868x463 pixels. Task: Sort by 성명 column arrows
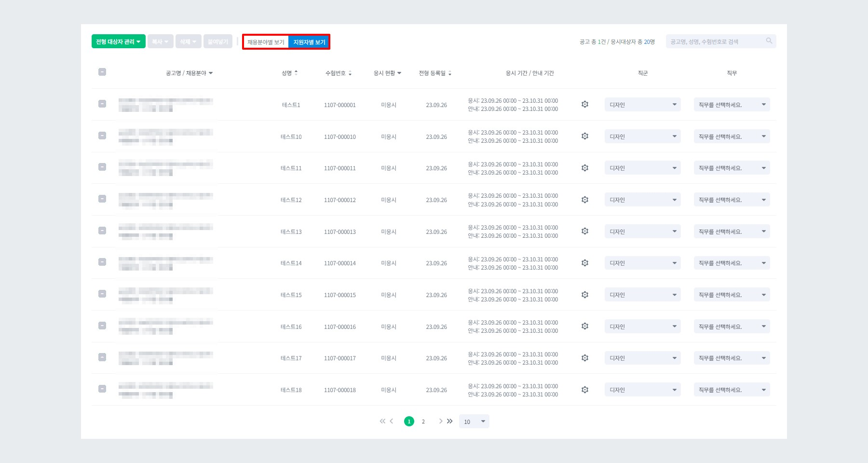296,73
